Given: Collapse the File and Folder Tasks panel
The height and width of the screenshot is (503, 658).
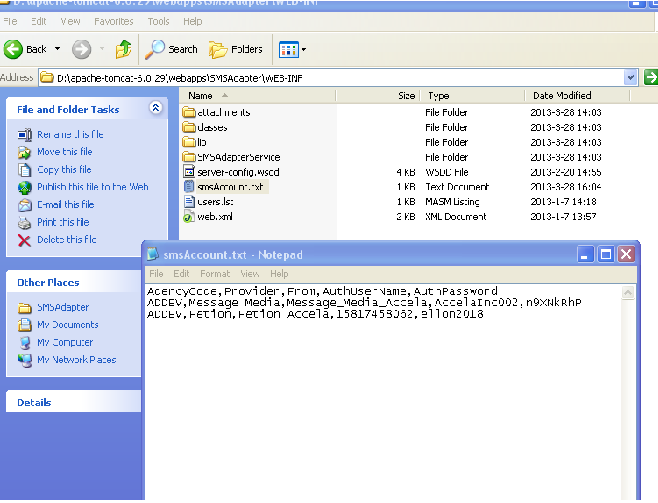Looking at the screenshot, I should [x=155, y=109].
